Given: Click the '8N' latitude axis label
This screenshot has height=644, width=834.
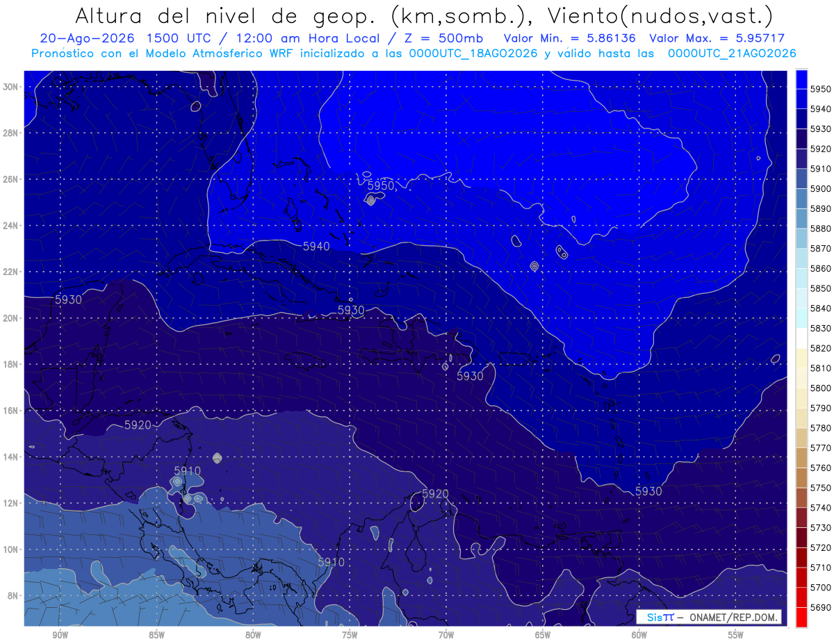Looking at the screenshot, I should [13, 596].
